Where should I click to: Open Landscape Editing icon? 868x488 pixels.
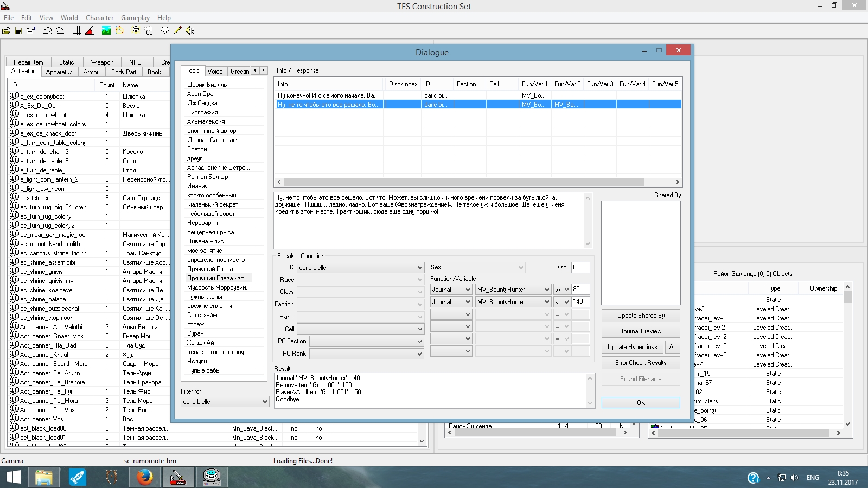[106, 30]
